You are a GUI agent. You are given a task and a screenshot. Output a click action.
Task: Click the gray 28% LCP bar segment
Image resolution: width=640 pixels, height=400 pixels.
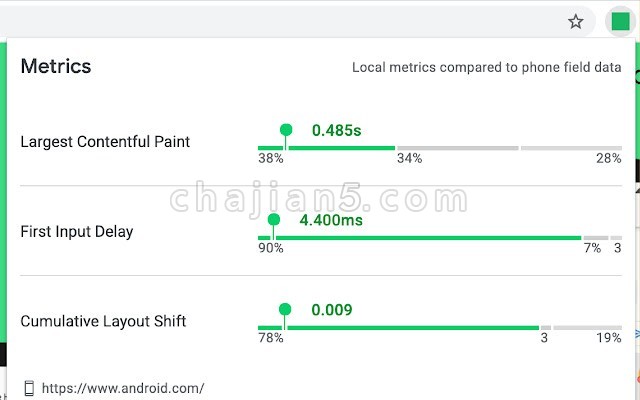click(x=571, y=148)
